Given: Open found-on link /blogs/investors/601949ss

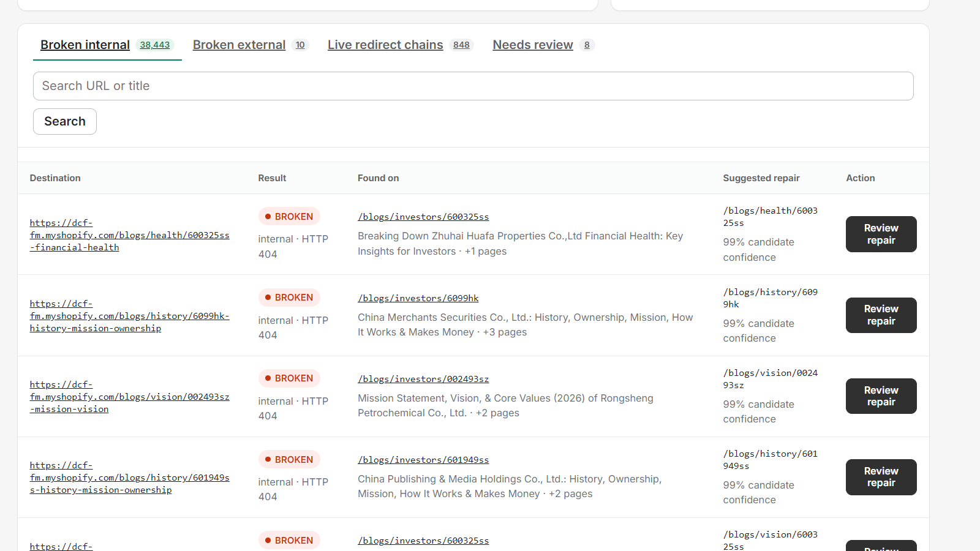Looking at the screenshot, I should click(x=423, y=460).
